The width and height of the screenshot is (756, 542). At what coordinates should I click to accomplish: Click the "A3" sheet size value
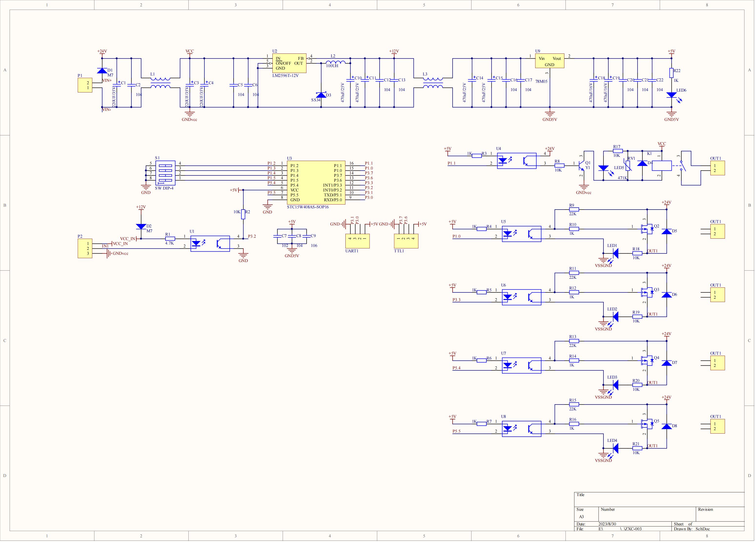point(581,517)
